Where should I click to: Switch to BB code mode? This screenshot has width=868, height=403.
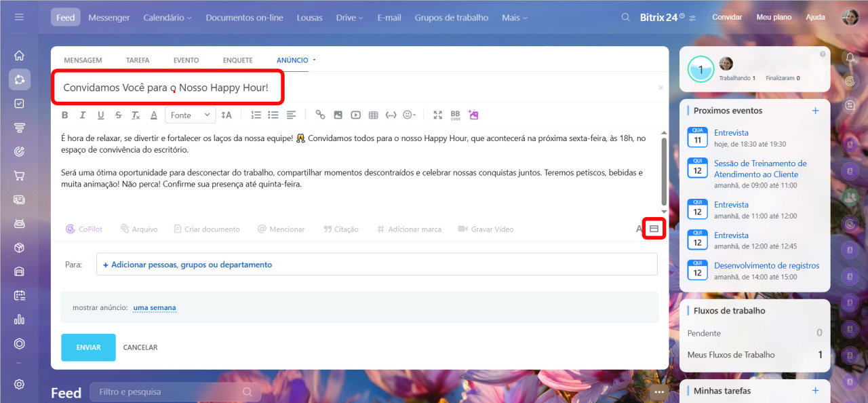tap(455, 115)
